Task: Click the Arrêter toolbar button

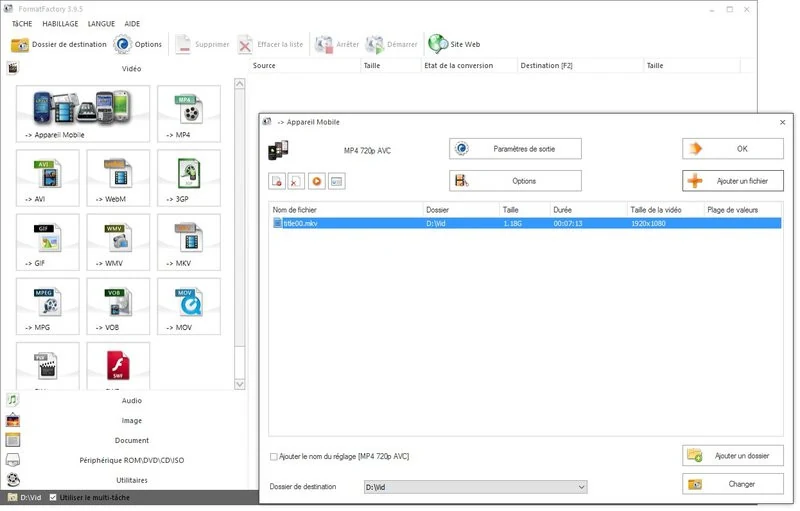Action: click(x=337, y=44)
